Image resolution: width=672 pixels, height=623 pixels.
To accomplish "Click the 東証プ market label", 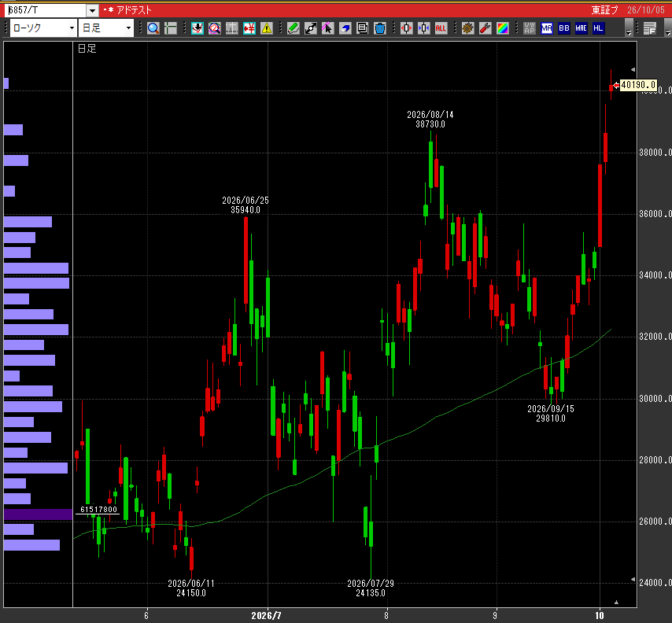I will click(x=604, y=10).
